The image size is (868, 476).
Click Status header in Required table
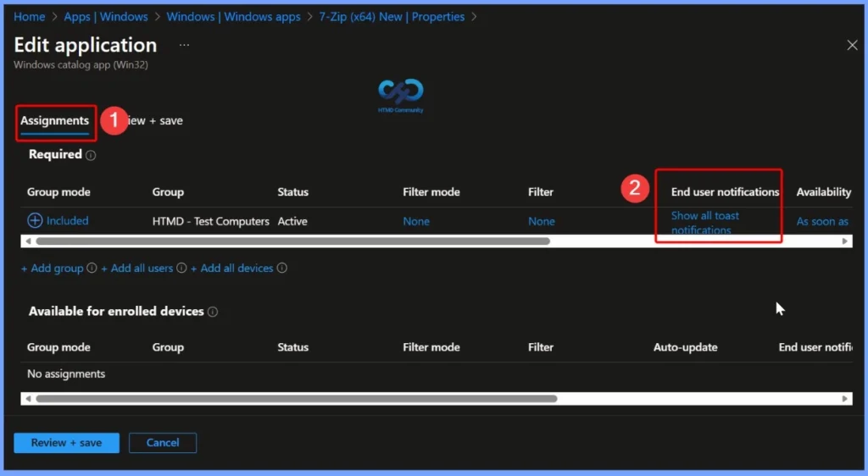tap(292, 191)
